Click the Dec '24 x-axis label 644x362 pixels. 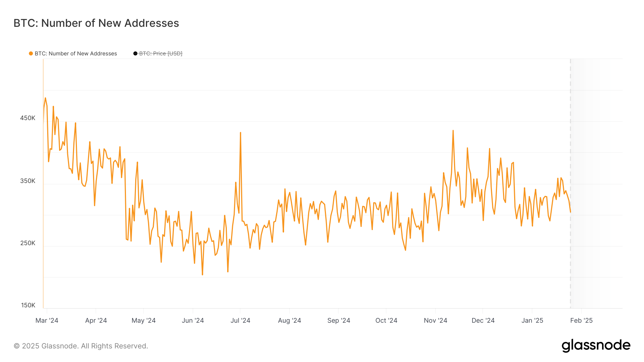pyautogui.click(x=483, y=321)
